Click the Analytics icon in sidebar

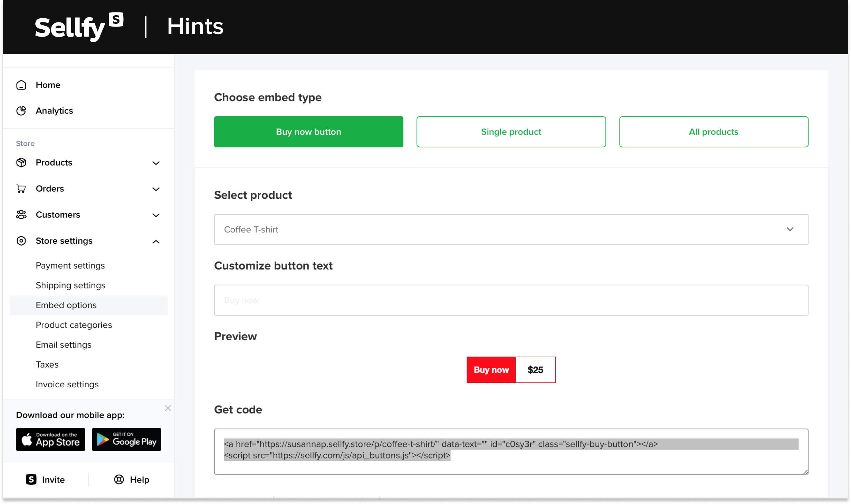(22, 110)
